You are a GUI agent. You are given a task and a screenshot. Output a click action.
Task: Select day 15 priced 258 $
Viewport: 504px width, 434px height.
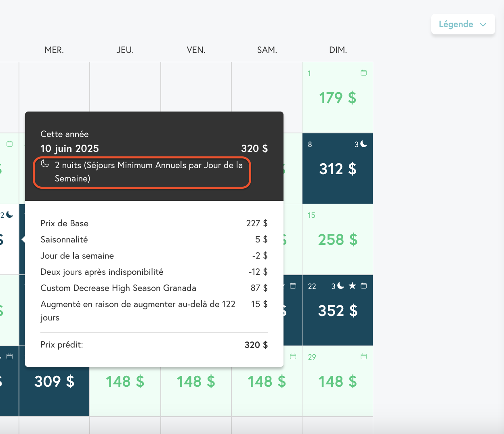338,239
